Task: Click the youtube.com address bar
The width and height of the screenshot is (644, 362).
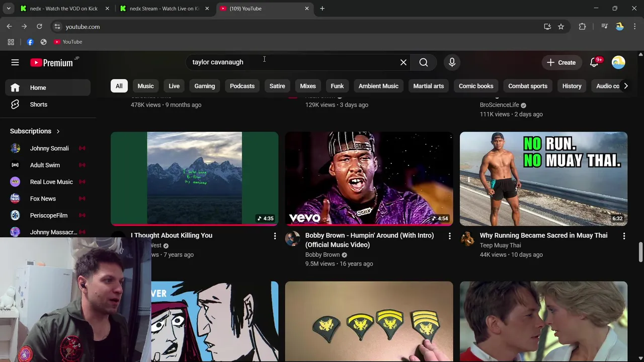Action: click(x=297, y=27)
